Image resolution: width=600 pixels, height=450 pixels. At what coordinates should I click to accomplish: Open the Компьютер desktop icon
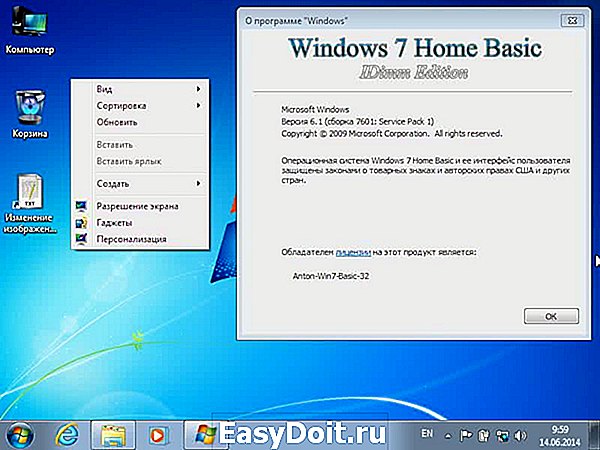[29, 31]
